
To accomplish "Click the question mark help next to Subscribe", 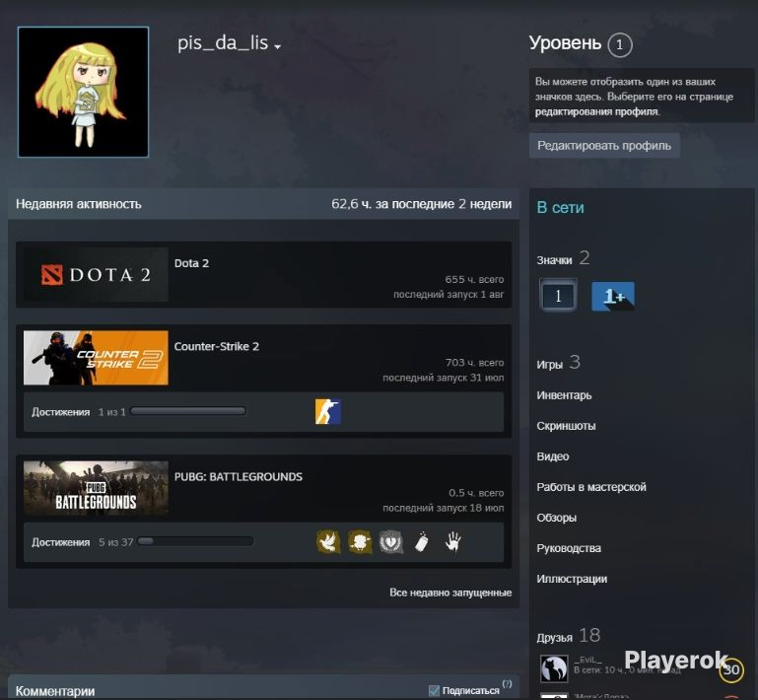I will pyautogui.click(x=507, y=684).
